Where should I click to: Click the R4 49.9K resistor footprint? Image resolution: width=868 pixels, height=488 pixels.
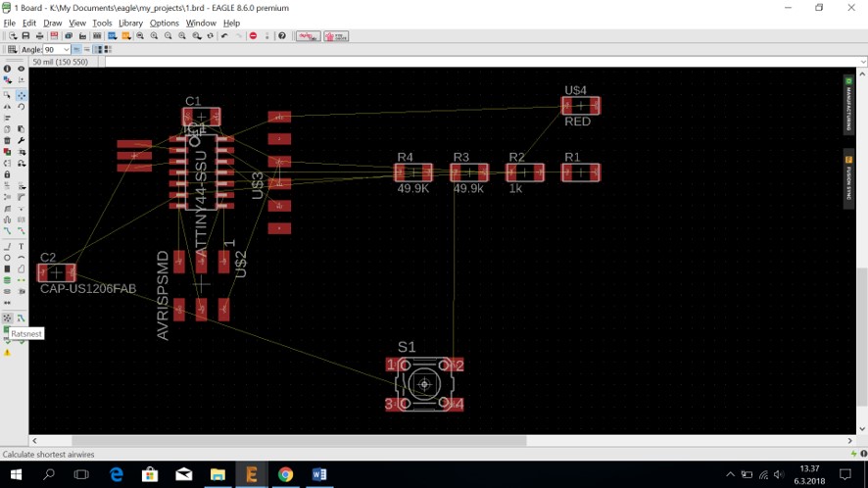(413, 172)
